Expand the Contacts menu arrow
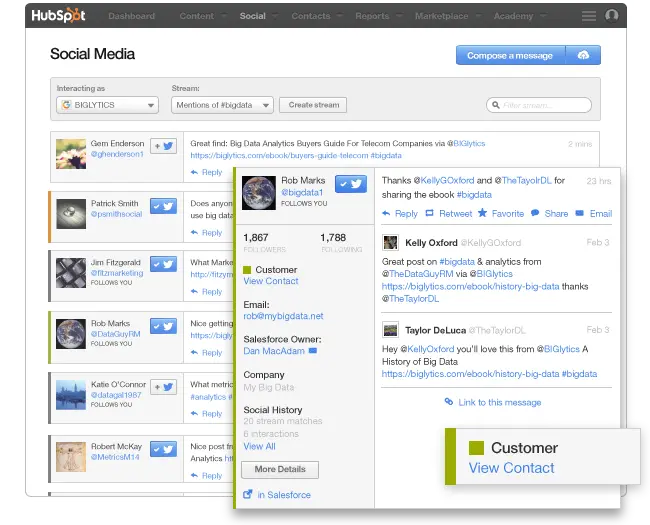The image size is (650, 525). 340,16
